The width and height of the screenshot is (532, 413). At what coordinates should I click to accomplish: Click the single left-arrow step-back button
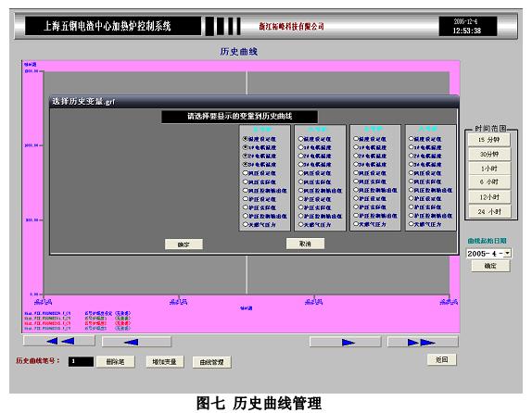136,342
